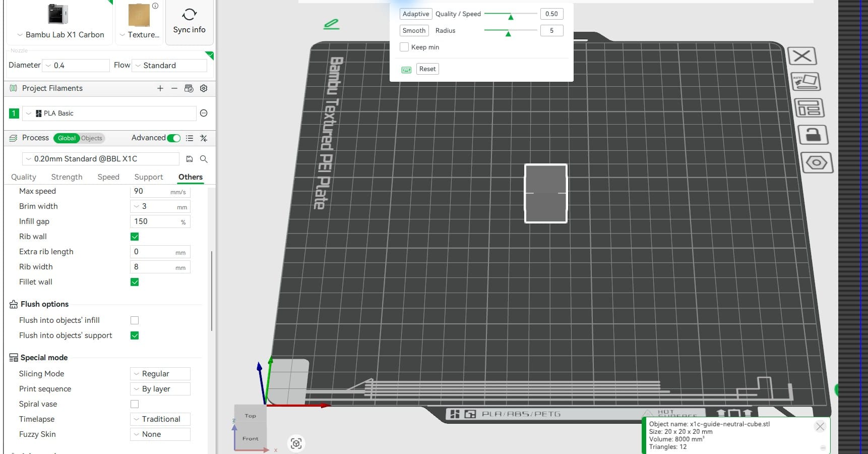This screenshot has width=868, height=454.
Task: Open the printer model dropdown
Action: pos(60,35)
